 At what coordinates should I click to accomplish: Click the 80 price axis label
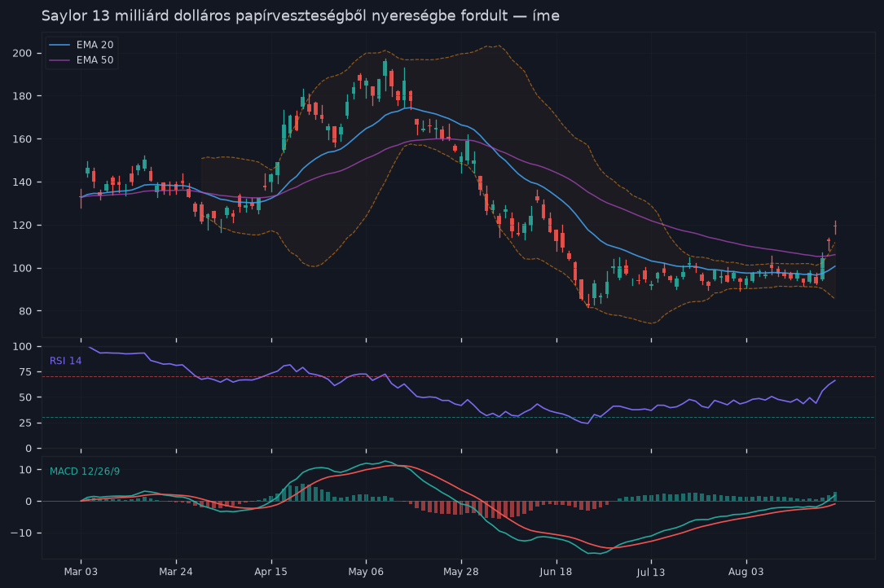[x=25, y=311]
